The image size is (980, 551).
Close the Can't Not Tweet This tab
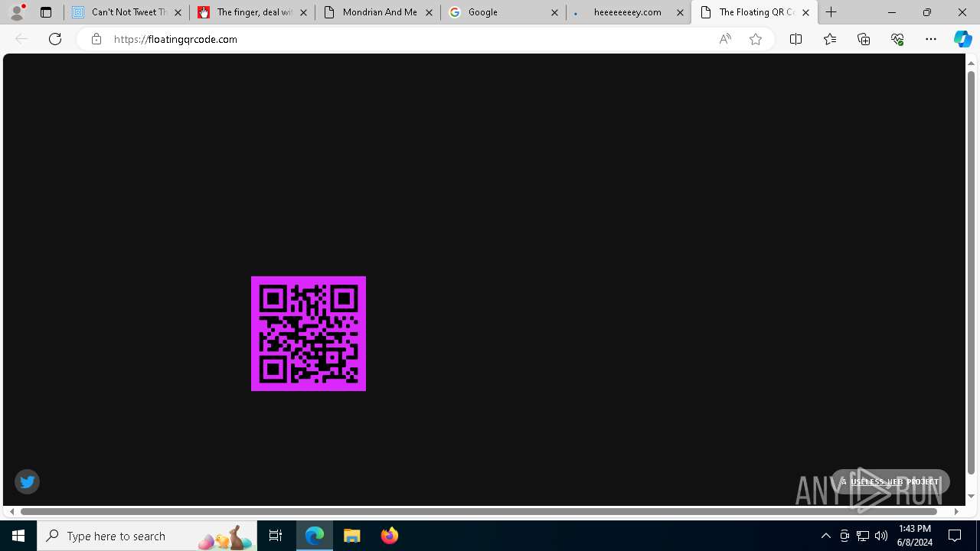(178, 12)
